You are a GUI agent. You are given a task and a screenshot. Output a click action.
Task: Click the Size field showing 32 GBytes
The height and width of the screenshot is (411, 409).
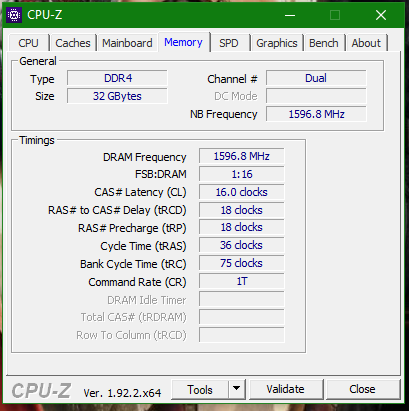click(x=117, y=96)
